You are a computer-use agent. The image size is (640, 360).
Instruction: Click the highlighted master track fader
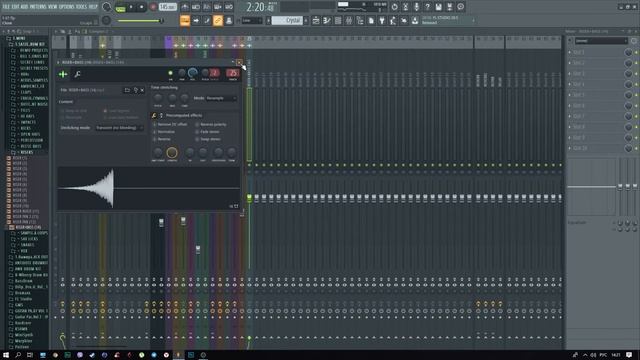(249, 198)
